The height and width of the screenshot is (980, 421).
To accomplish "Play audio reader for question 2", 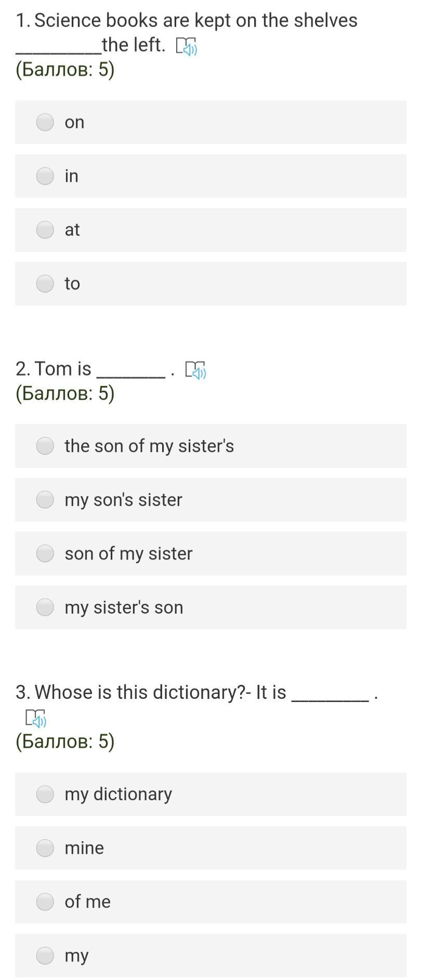I will pyautogui.click(x=195, y=370).
